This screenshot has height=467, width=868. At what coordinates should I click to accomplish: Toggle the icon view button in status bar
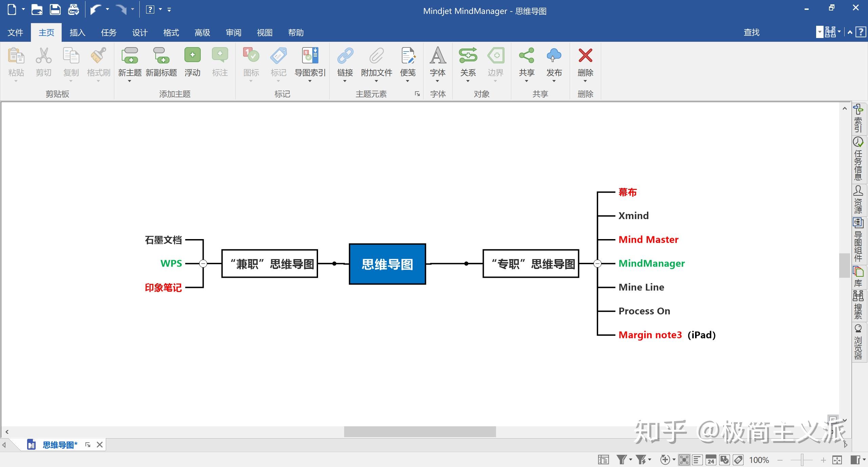[724, 460]
